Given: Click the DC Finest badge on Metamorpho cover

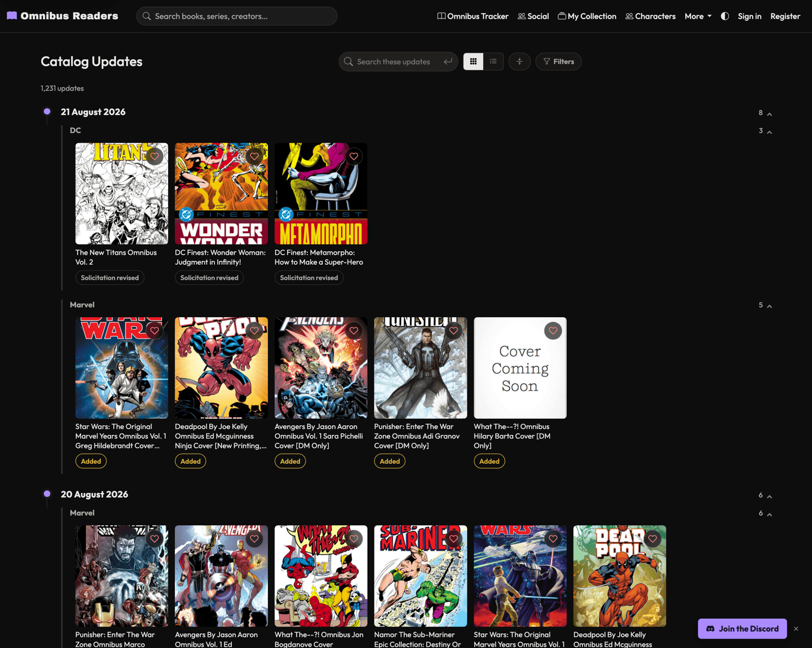Looking at the screenshot, I should (x=286, y=214).
